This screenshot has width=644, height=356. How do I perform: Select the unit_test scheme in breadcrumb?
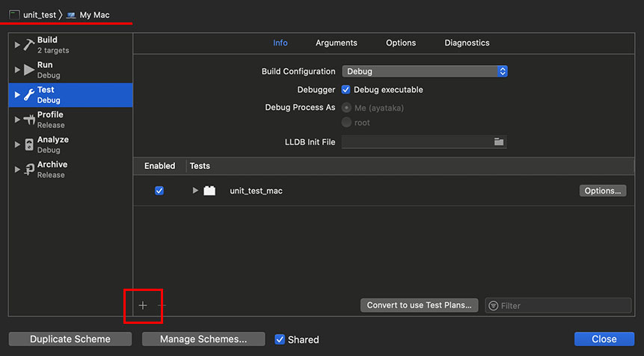click(33, 14)
